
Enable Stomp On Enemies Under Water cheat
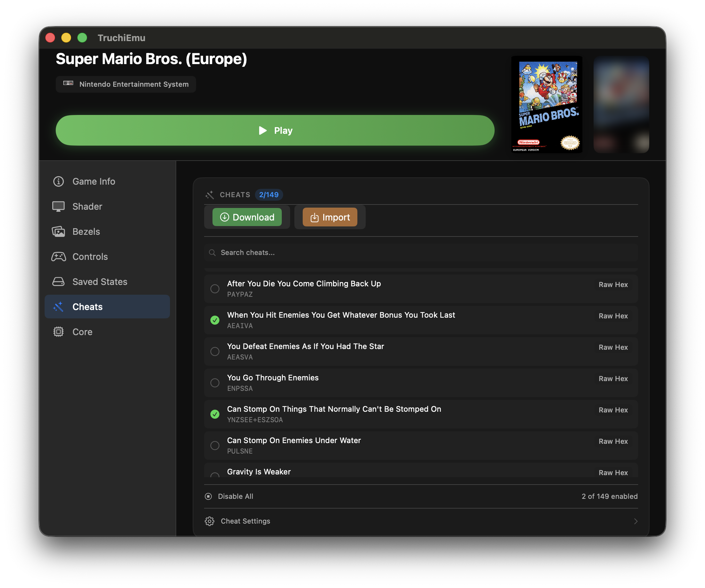click(215, 446)
